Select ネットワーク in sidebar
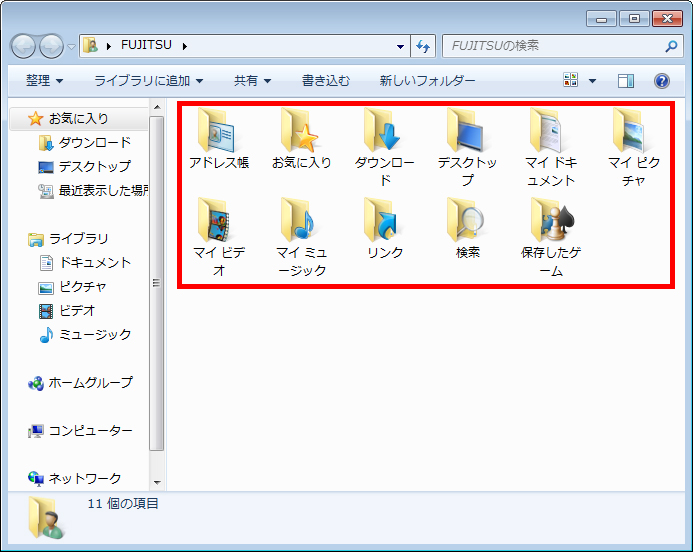The height and width of the screenshot is (552, 693). [74, 478]
